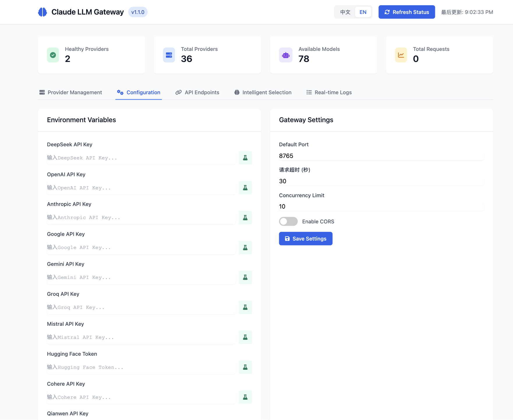Focus the Gemini API Key input field
The image size is (513, 420).
[141, 277]
